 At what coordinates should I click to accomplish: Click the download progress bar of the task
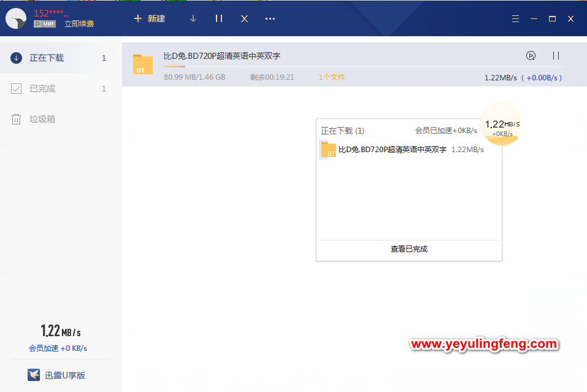click(x=363, y=67)
